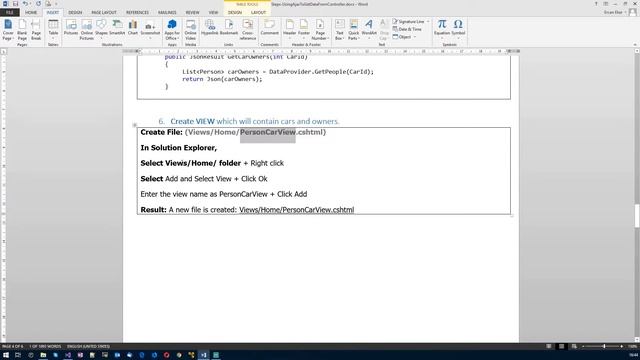Open the Page Number dropdown

[320, 30]
